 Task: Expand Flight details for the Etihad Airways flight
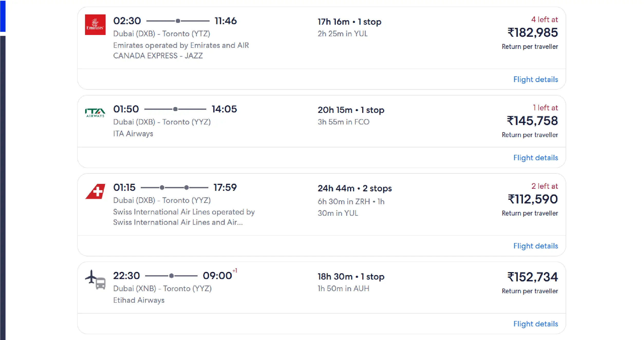pos(536,324)
